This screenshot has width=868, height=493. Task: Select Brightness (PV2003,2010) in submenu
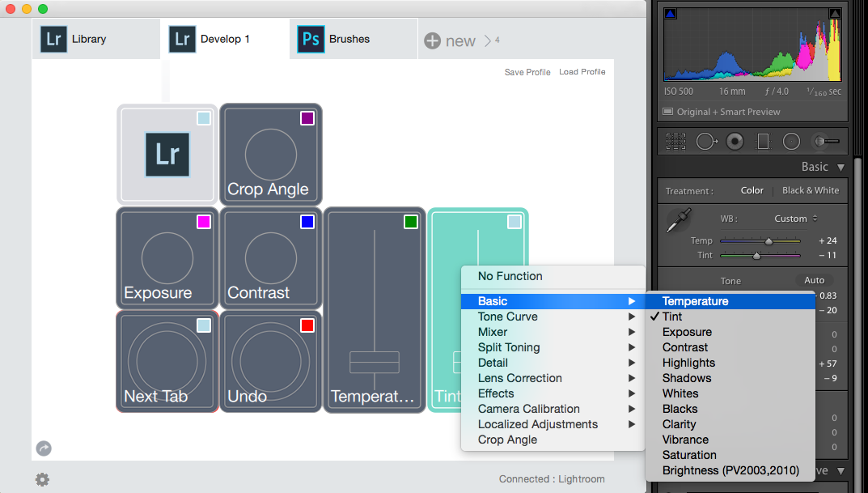pos(730,470)
